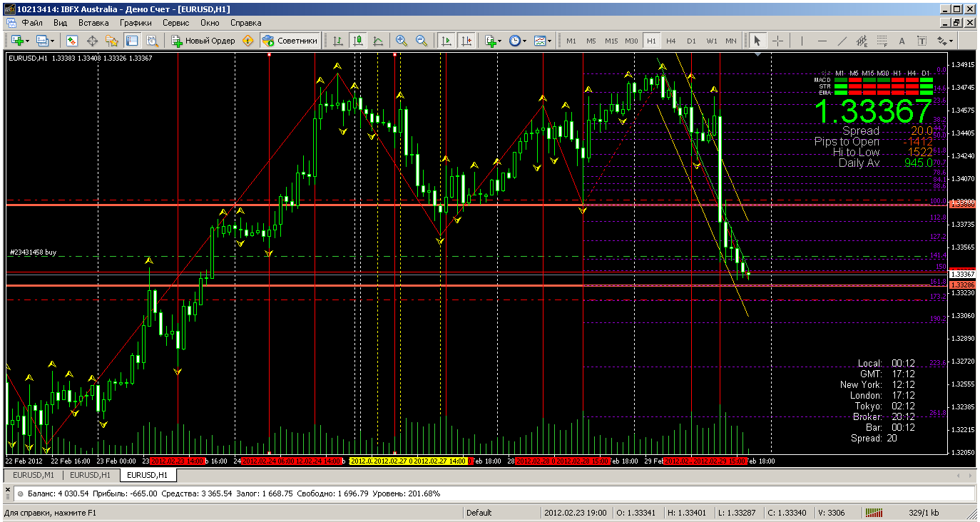Click the 1.33367 price label on axis
This screenshot has width=980, height=522.
(x=962, y=274)
